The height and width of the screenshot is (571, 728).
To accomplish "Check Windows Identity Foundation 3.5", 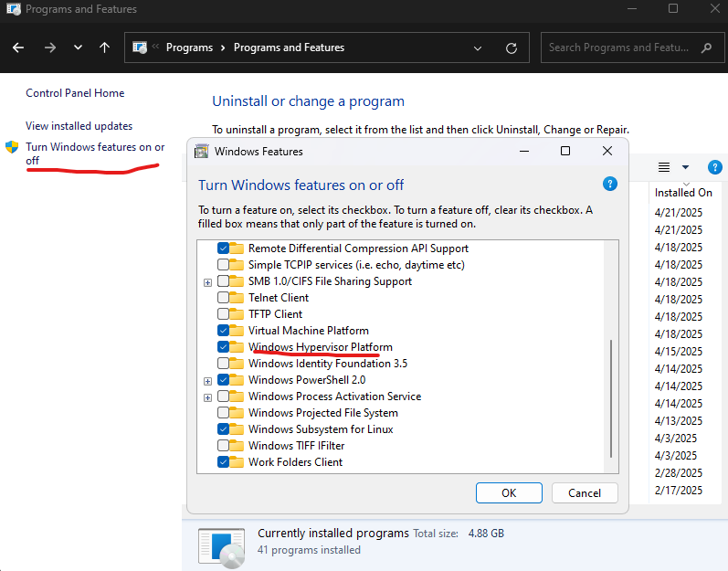I will tap(223, 363).
